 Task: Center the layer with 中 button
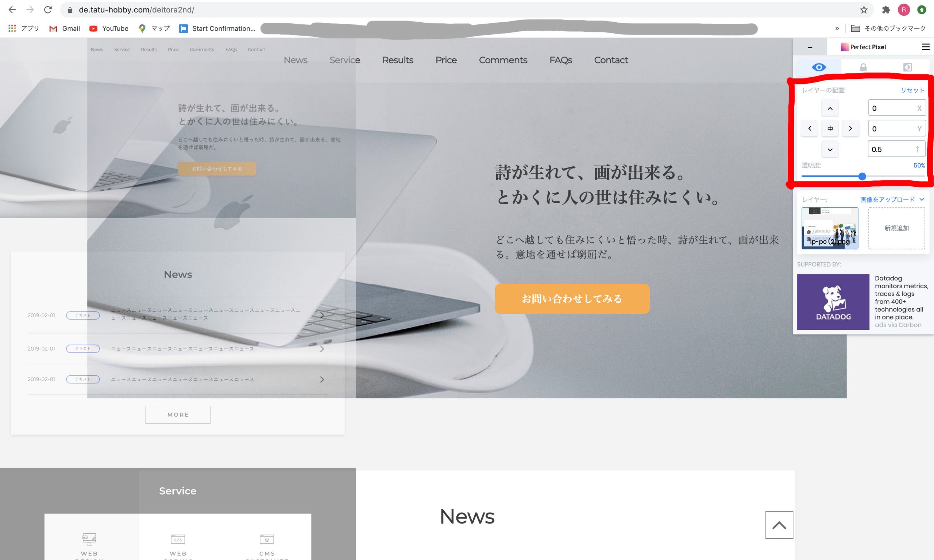(x=830, y=128)
